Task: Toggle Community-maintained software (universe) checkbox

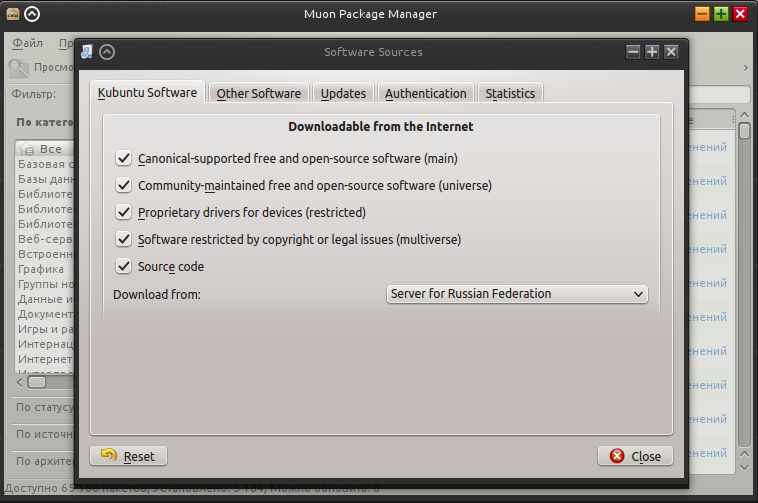Action: 124,185
